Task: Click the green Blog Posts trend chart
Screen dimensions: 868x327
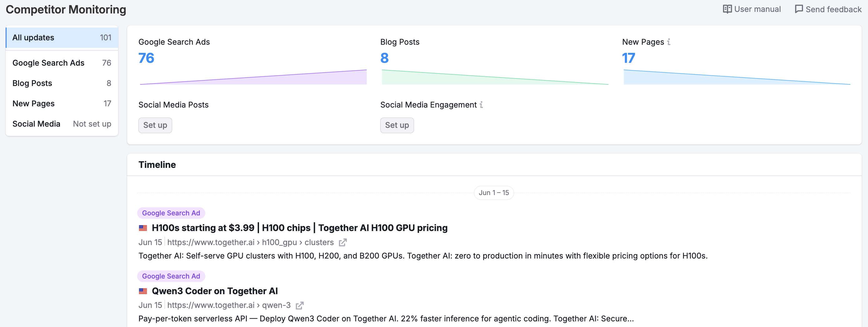Action: (495, 77)
